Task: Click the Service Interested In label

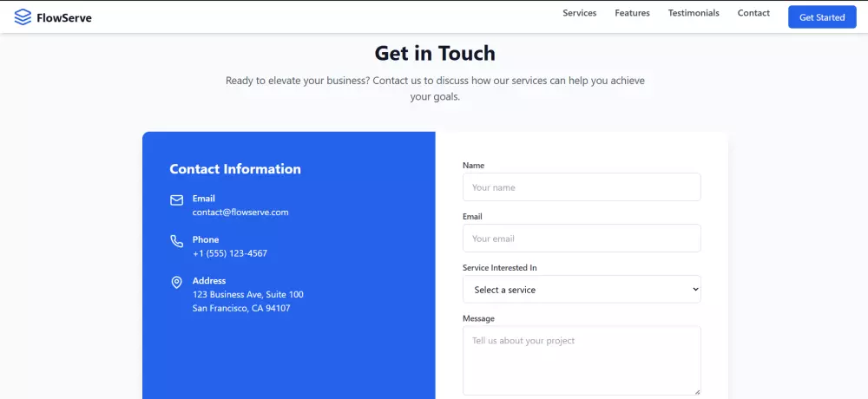Action: pos(500,268)
